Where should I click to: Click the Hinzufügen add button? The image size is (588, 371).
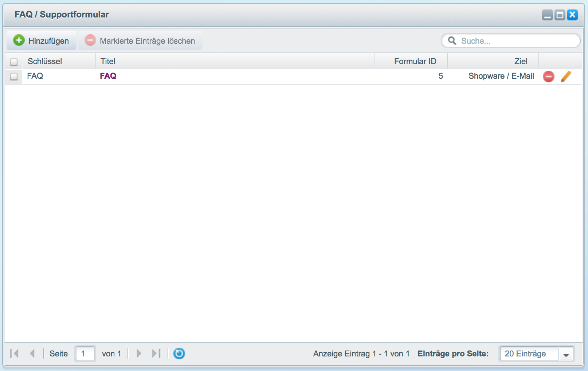(x=41, y=40)
